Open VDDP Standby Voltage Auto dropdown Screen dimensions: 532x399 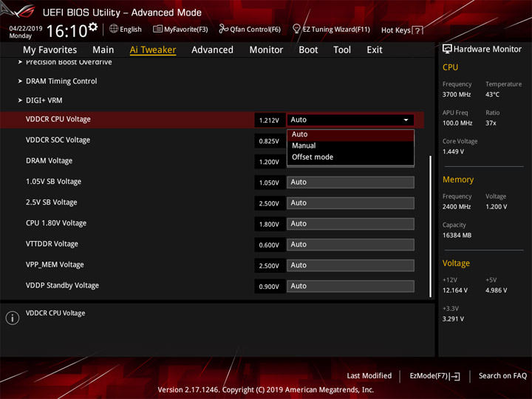pyautogui.click(x=350, y=286)
